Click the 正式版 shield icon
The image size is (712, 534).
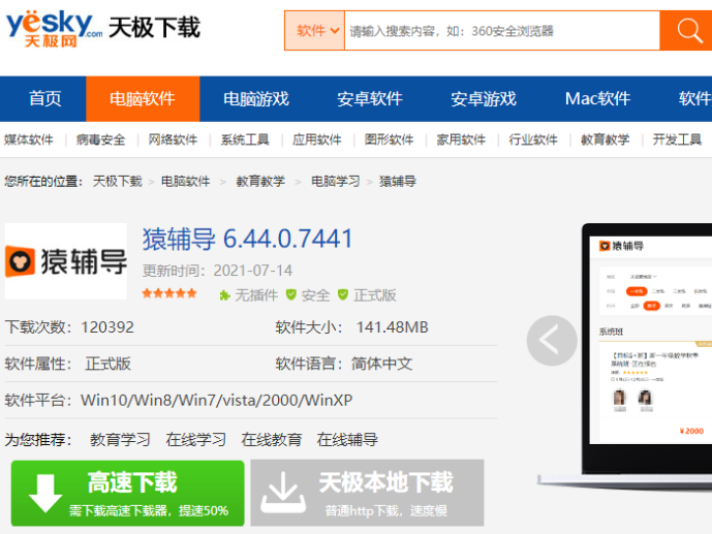coord(343,295)
